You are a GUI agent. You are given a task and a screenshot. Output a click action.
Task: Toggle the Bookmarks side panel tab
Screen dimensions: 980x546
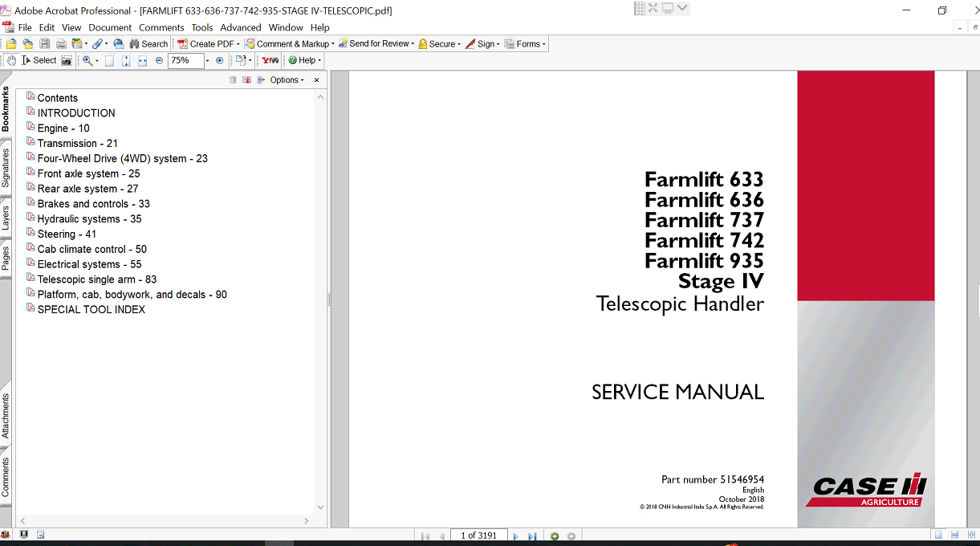coord(6,108)
